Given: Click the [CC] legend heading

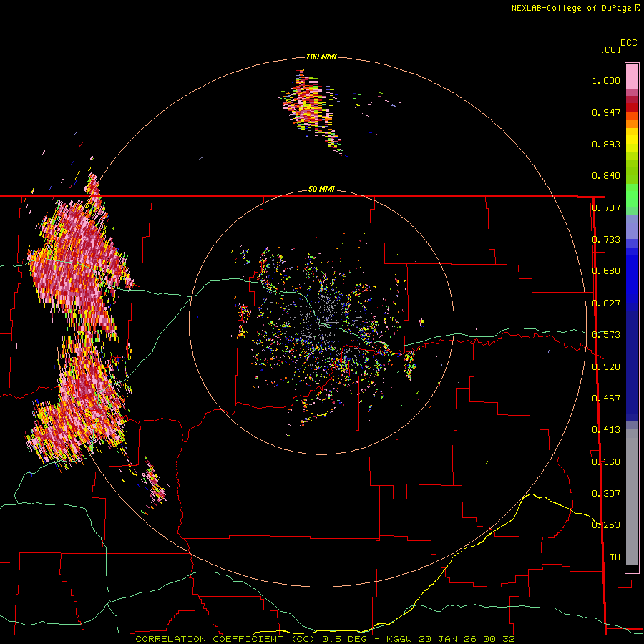Looking at the screenshot, I should 610,49.
